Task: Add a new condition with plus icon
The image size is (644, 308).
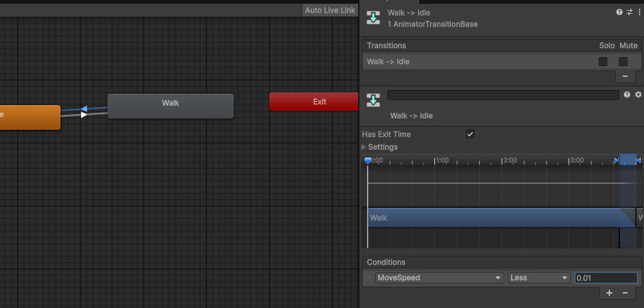Action: [609, 293]
